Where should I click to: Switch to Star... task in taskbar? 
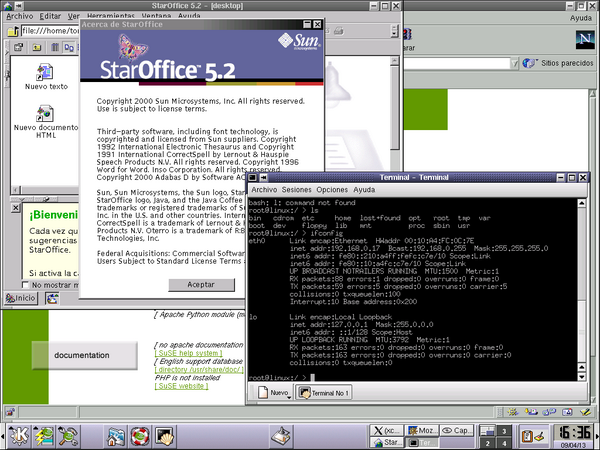point(386,442)
